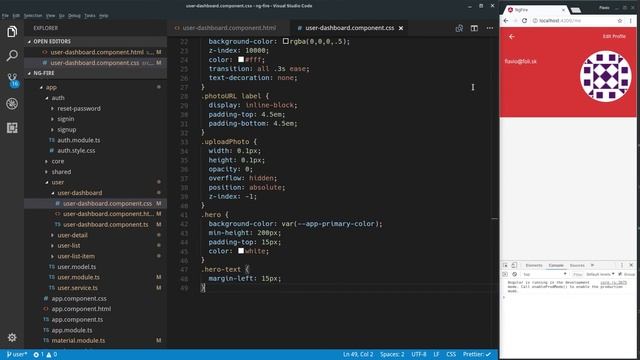640x360 pixels.
Task: Bookmark the page with the star icon
Action: click(620, 20)
